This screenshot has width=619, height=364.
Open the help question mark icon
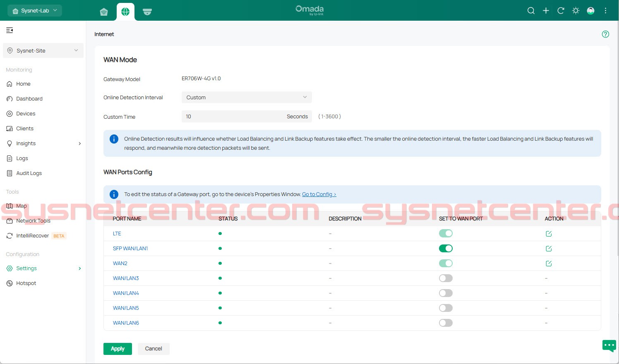(605, 34)
